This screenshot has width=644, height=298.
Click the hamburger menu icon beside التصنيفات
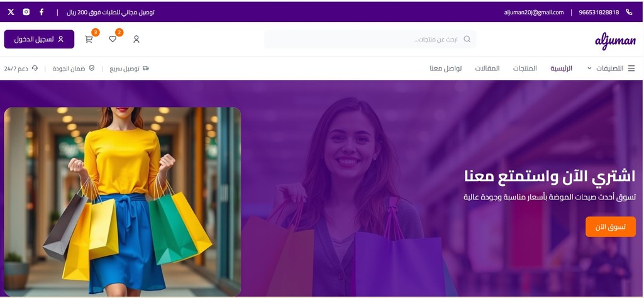pos(631,68)
